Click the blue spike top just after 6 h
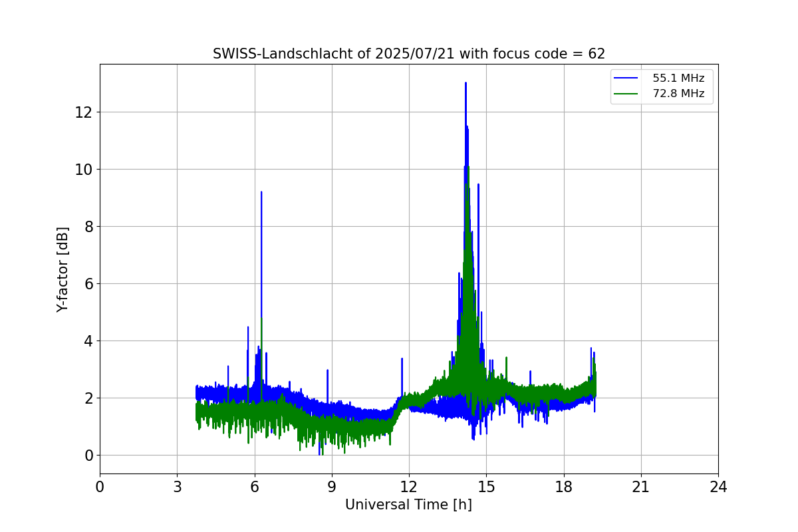The image size is (798, 532). [x=261, y=193]
